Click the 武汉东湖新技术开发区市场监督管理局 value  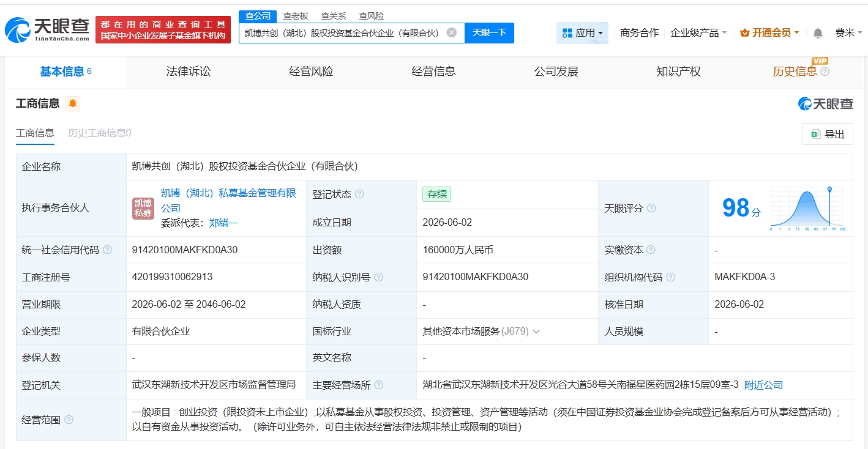point(214,385)
